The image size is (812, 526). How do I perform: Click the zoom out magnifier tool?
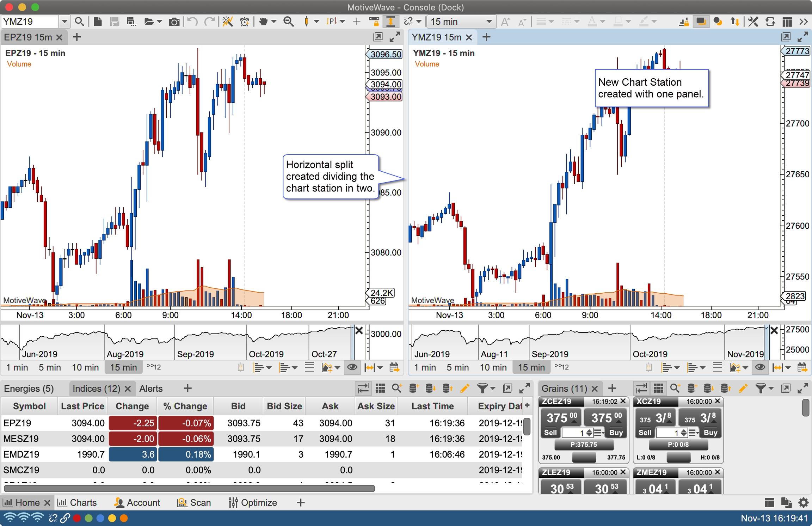point(289,22)
